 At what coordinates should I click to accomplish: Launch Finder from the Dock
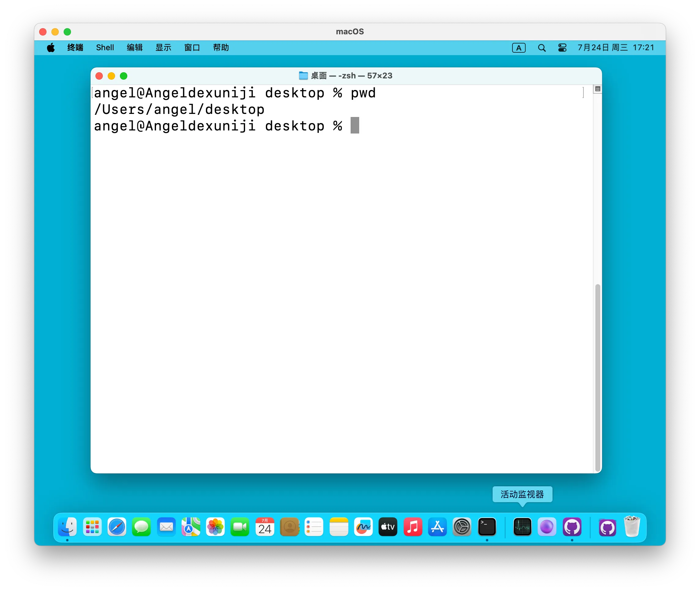(67, 527)
